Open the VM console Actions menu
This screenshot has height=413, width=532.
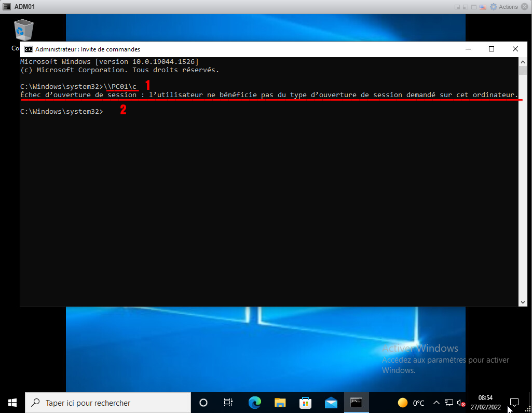point(504,7)
